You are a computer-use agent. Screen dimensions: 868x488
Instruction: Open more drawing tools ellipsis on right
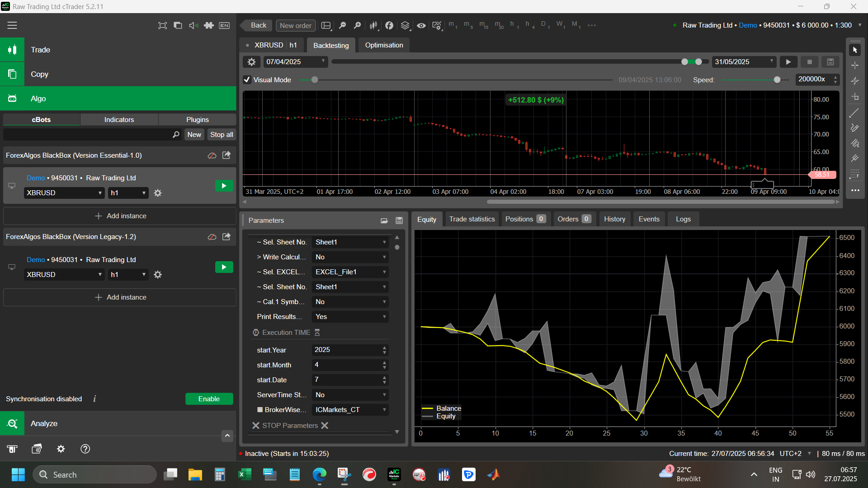855,190
